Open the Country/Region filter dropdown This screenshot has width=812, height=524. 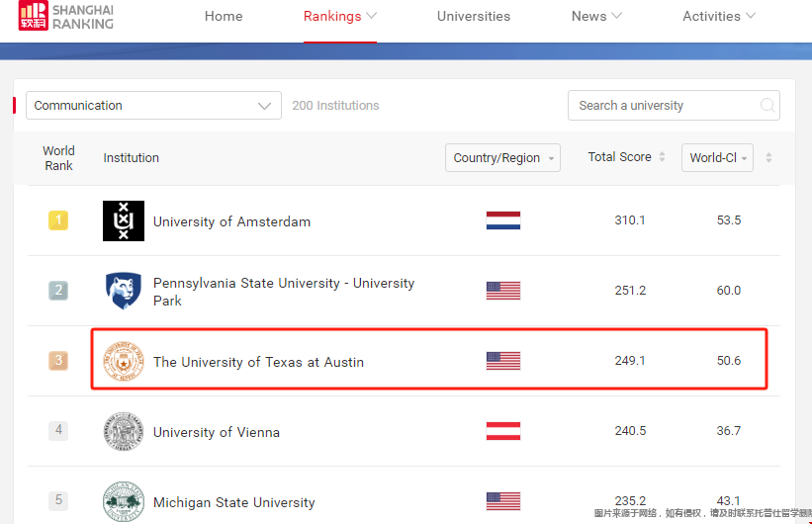tap(502, 157)
